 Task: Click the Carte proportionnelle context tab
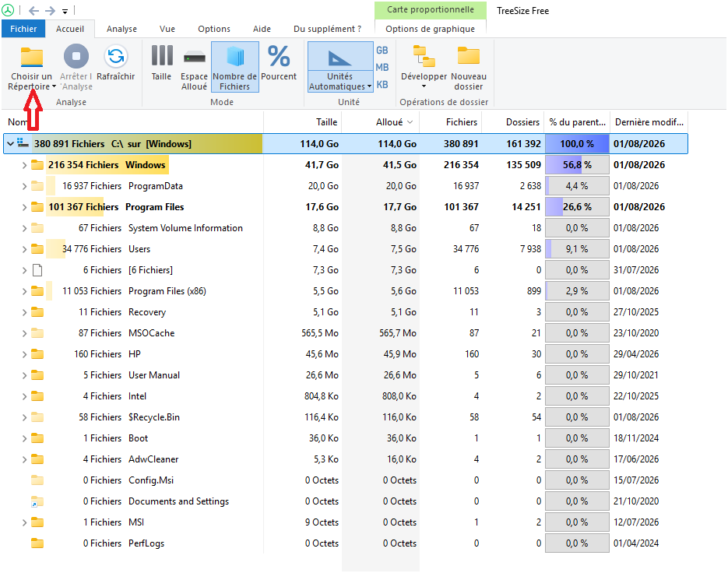[431, 10]
